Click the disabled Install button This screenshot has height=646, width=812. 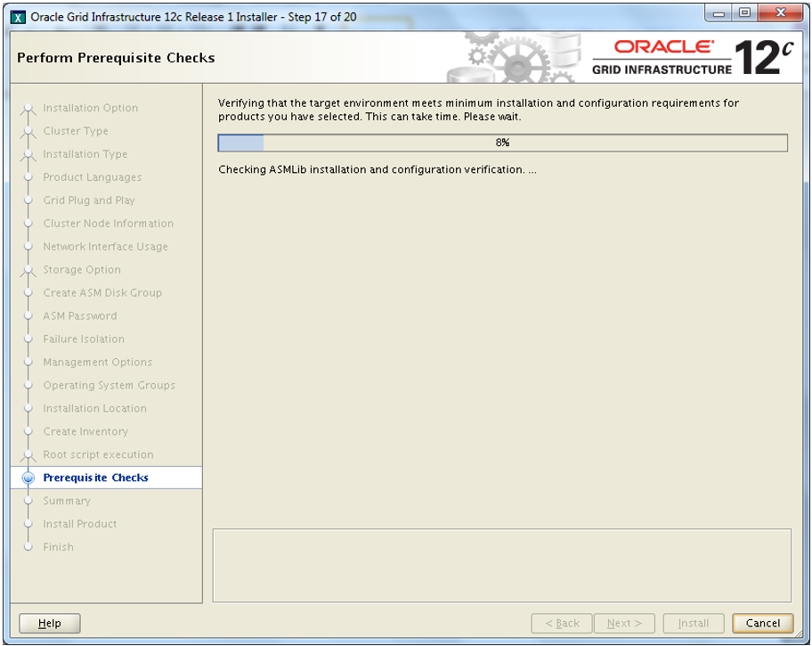coord(694,623)
